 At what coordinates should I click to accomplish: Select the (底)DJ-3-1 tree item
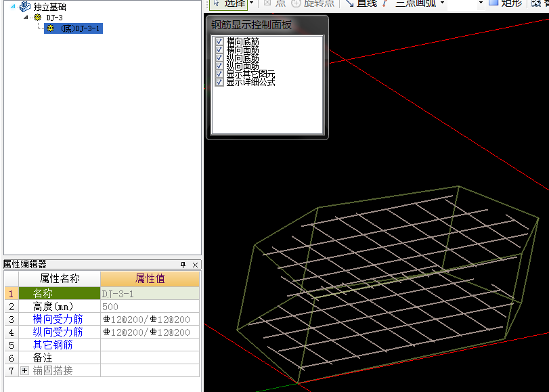80,28
